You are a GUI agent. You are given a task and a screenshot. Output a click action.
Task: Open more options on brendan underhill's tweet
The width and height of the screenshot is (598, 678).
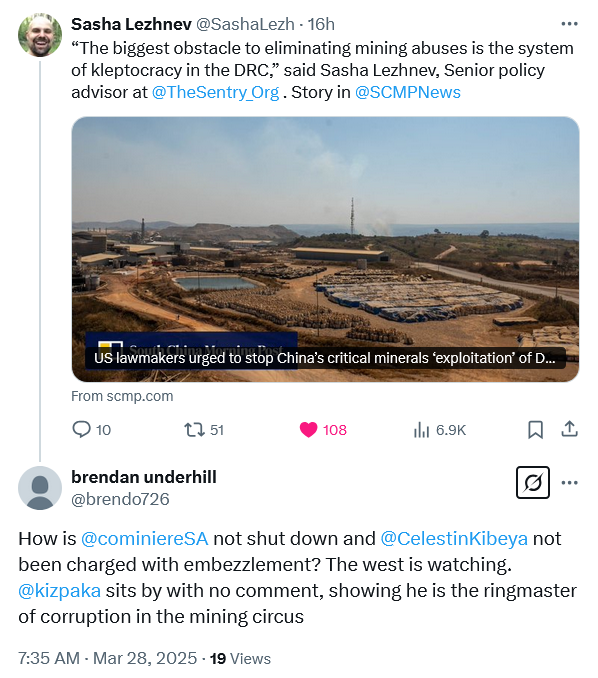569,483
